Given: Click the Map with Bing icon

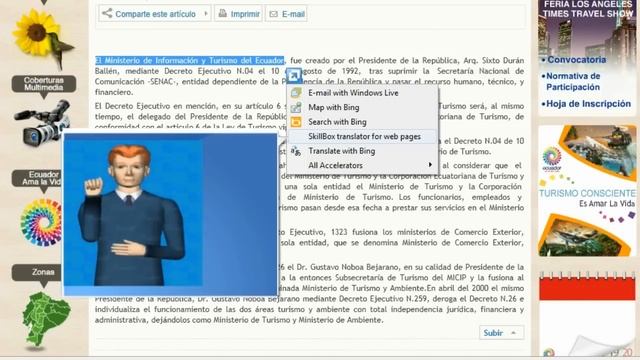Looking at the screenshot, I should click(296, 107).
